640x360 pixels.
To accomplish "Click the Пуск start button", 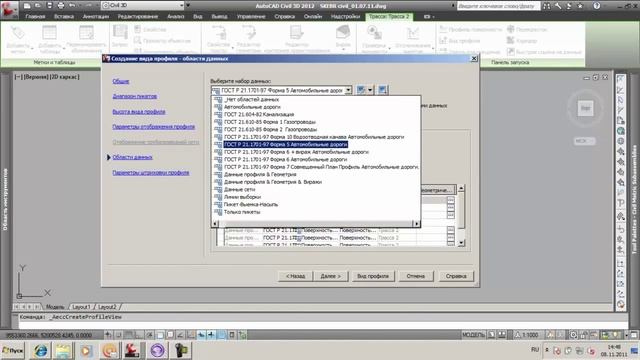I will 13,350.
